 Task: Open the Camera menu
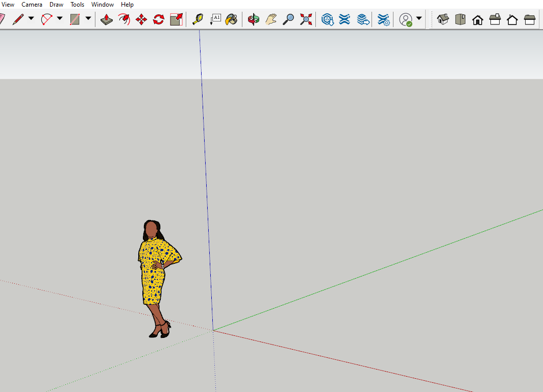(32, 5)
